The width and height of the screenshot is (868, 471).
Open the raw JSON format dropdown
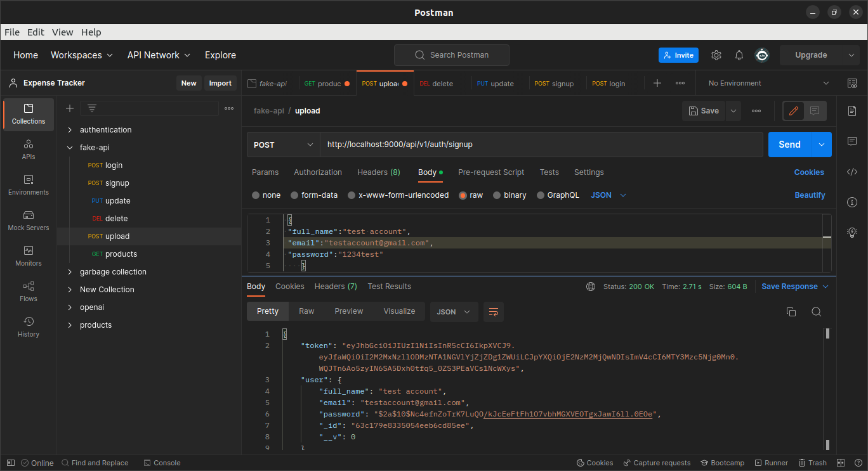coord(608,195)
